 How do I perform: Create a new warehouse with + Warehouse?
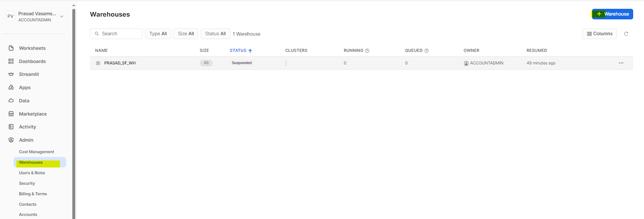coord(612,14)
